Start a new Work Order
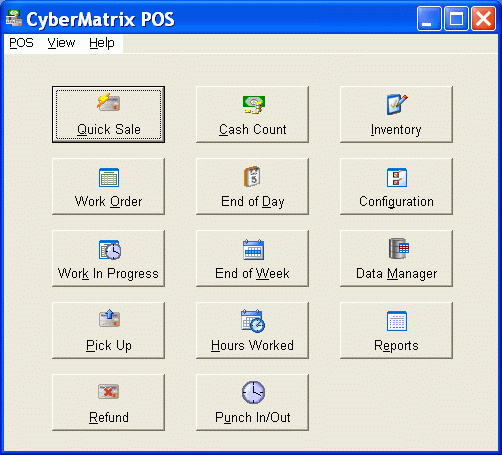502x455 pixels. (108, 186)
